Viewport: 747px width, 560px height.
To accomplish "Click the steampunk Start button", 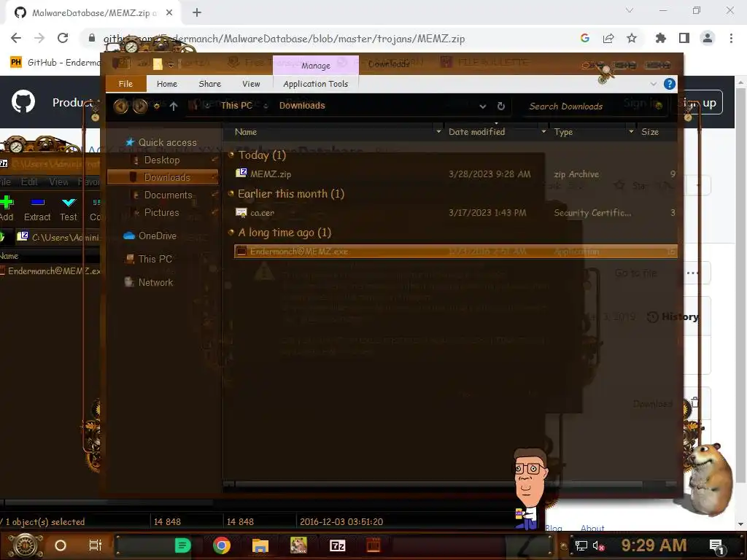I will [x=26, y=545].
